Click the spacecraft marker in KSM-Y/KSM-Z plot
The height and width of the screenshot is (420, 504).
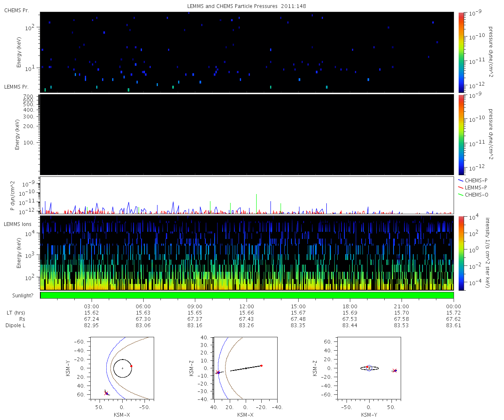395,370
